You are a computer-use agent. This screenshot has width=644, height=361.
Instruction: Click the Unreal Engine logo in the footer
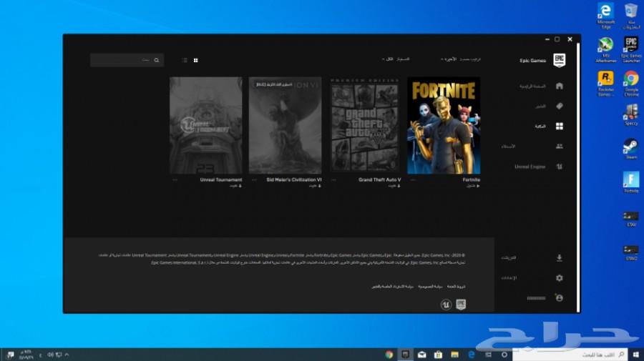click(446, 305)
